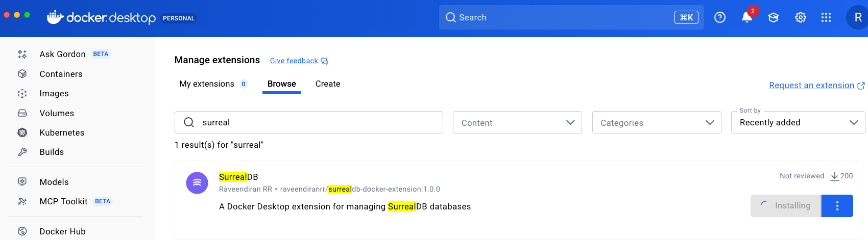Click the My extensions count badge 0

244,84
